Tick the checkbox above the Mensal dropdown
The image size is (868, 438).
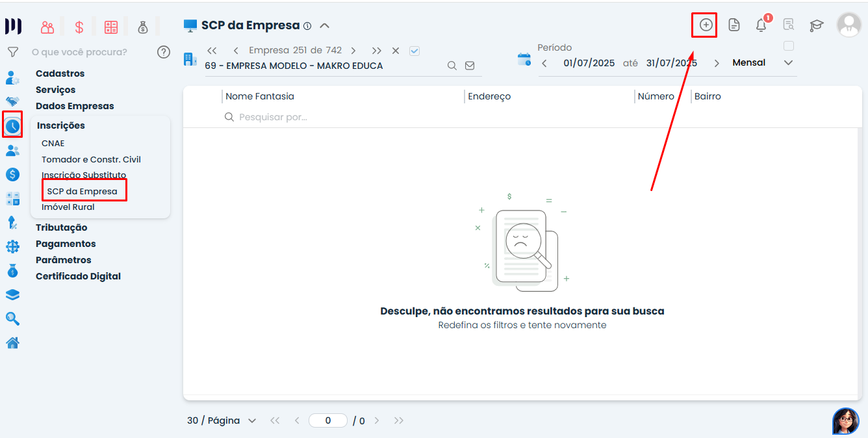789,46
